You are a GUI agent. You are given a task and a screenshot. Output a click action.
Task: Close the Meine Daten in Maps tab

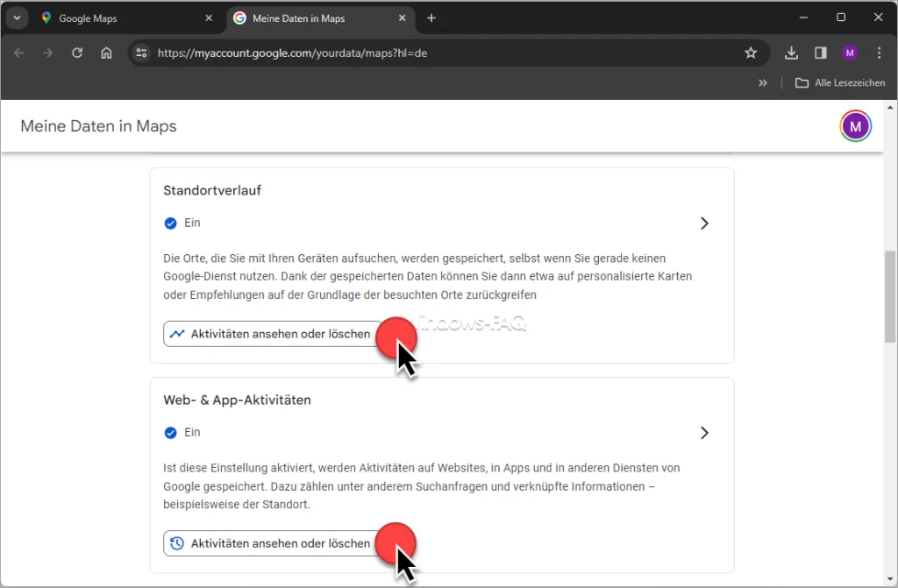(x=402, y=18)
